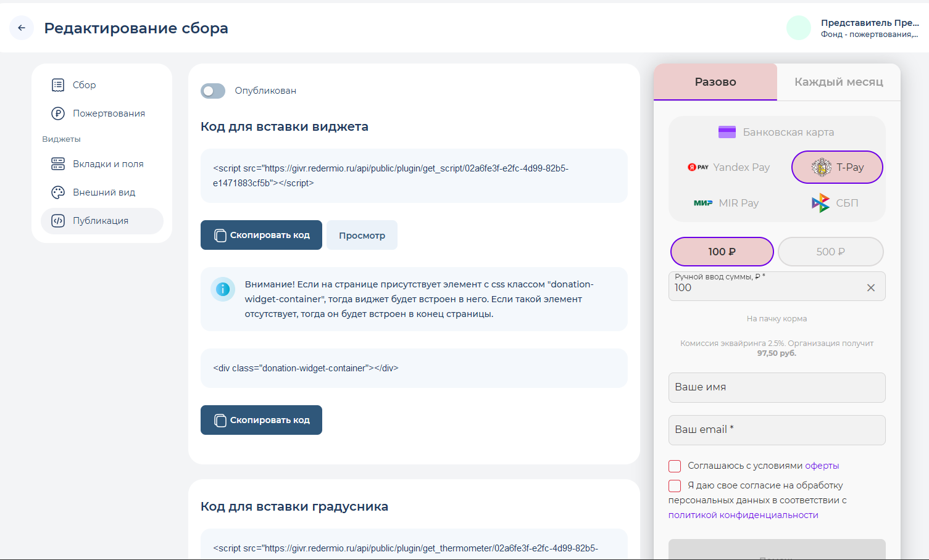
Task: Click the Ваш email input field
Action: coord(777,430)
